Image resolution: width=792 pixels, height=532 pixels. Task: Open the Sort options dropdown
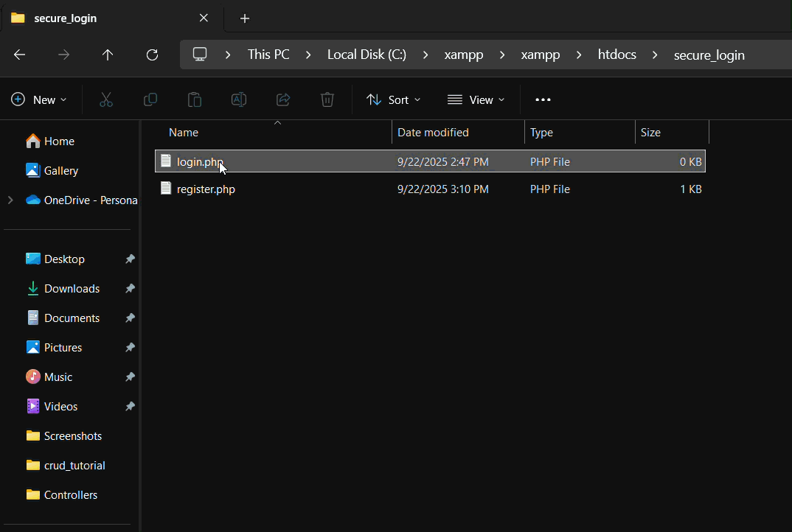coord(394,99)
